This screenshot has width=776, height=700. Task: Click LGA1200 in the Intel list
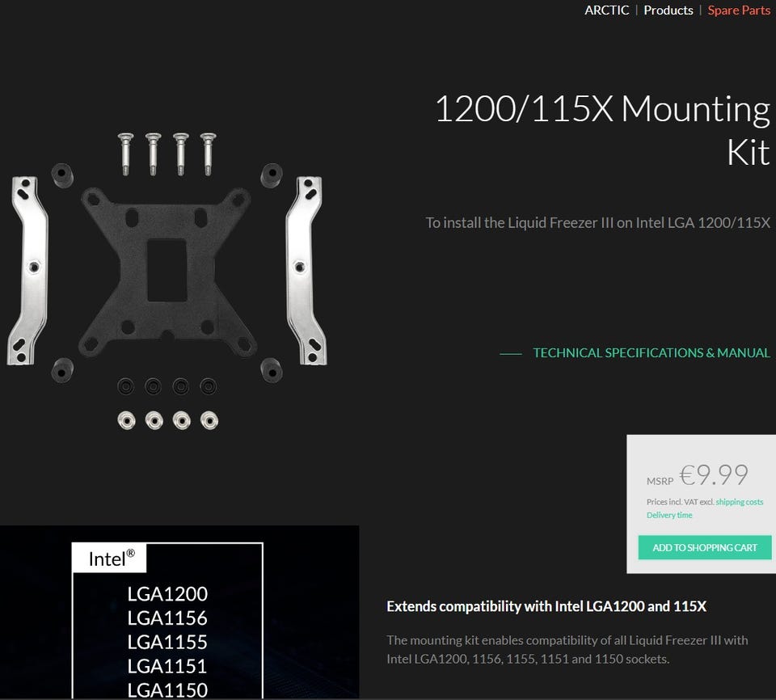pos(167,593)
